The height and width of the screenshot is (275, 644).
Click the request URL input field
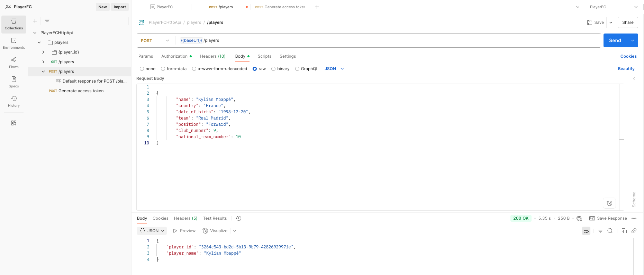tap(388, 40)
